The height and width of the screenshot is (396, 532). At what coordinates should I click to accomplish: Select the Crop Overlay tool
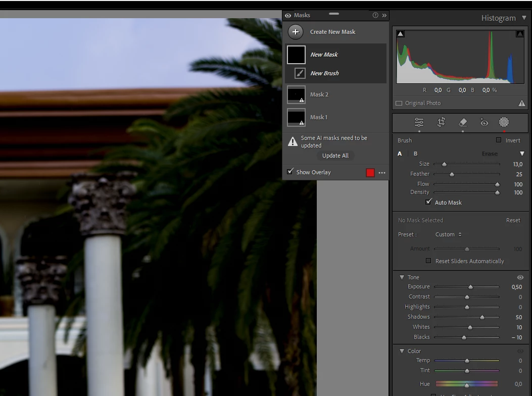[441, 122]
